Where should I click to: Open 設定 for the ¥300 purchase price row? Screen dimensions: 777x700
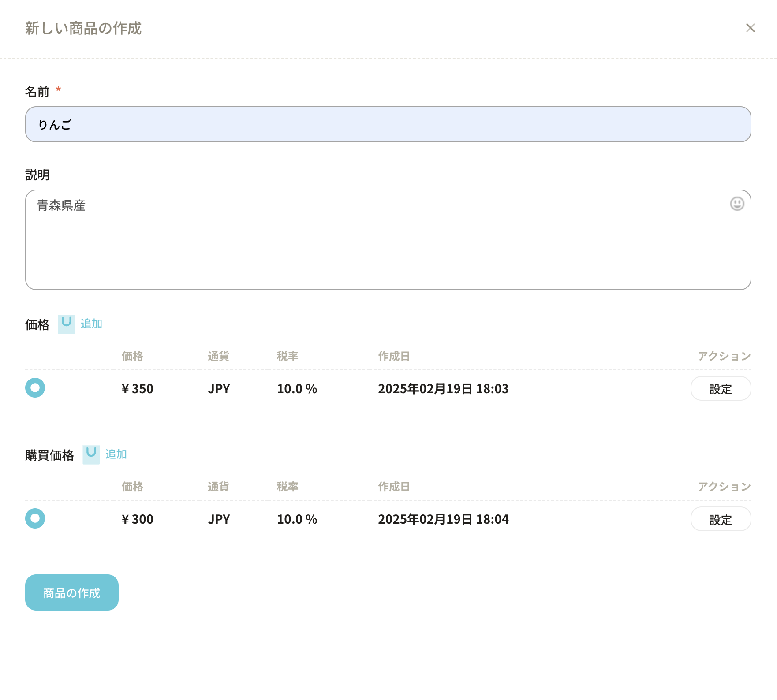(720, 519)
